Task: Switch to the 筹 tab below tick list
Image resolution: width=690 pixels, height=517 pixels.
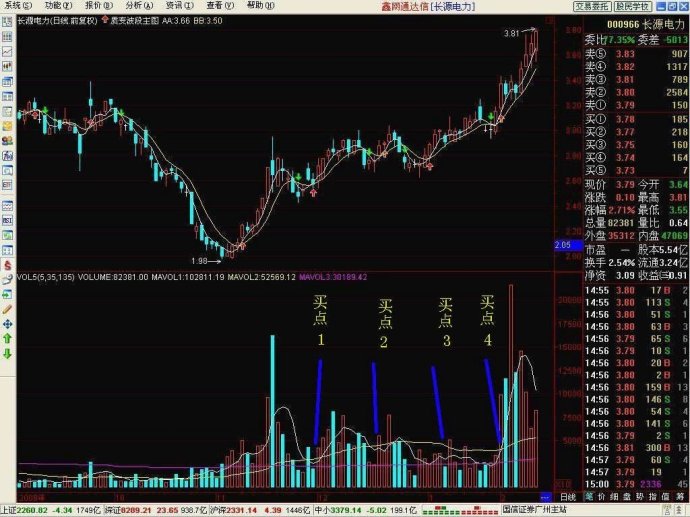Action: click(680, 496)
